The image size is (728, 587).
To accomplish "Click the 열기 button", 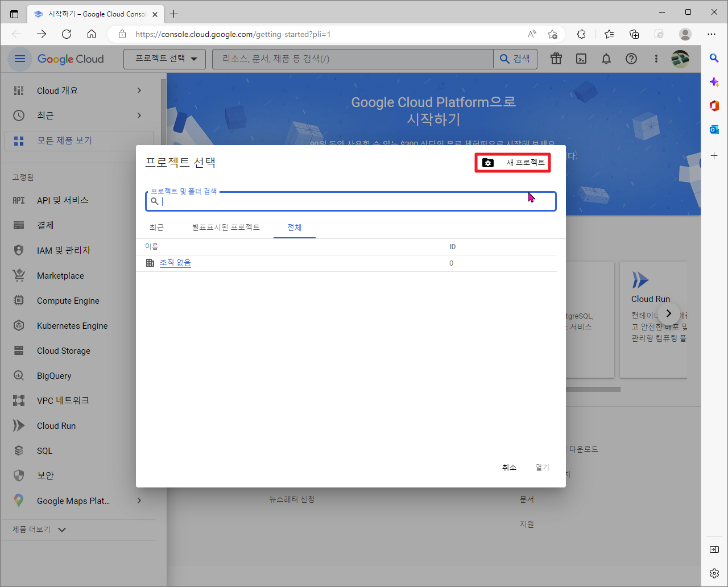I will (x=542, y=468).
